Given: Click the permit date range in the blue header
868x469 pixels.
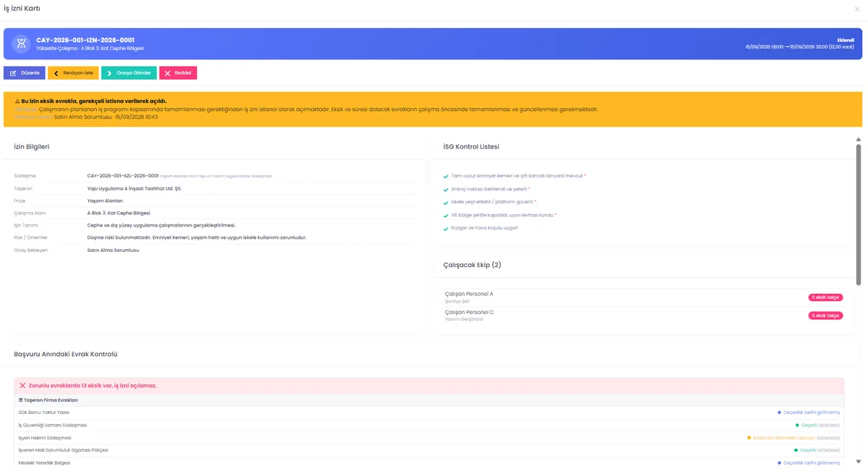Looking at the screenshot, I should tap(800, 46).
